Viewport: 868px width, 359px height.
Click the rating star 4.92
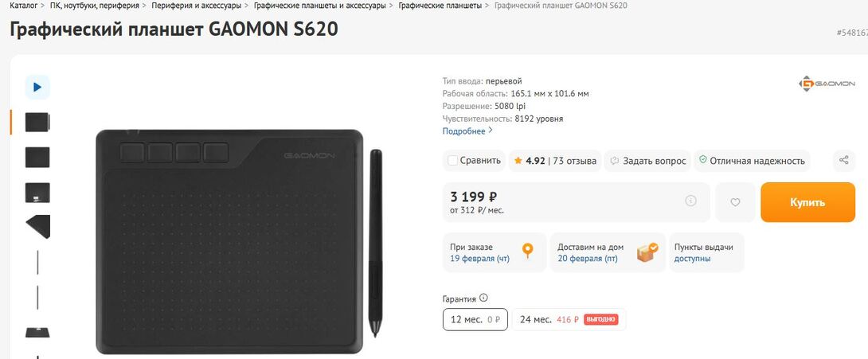click(518, 161)
